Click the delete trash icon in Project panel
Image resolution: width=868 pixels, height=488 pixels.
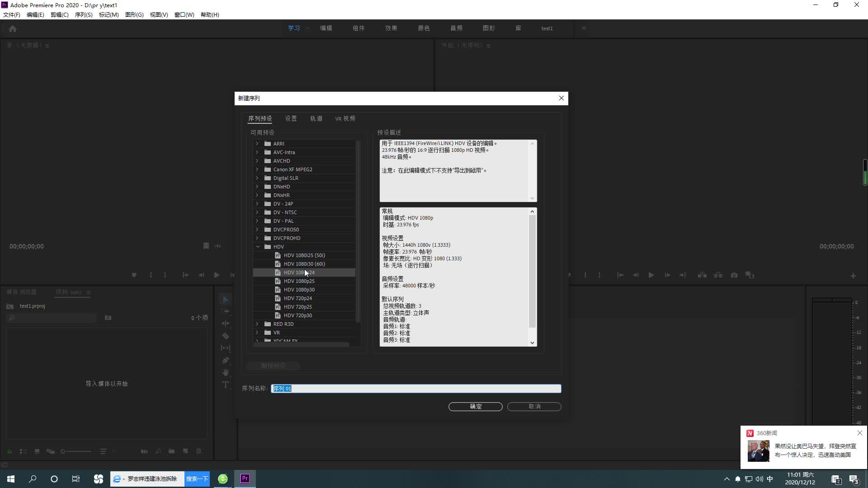click(198, 451)
